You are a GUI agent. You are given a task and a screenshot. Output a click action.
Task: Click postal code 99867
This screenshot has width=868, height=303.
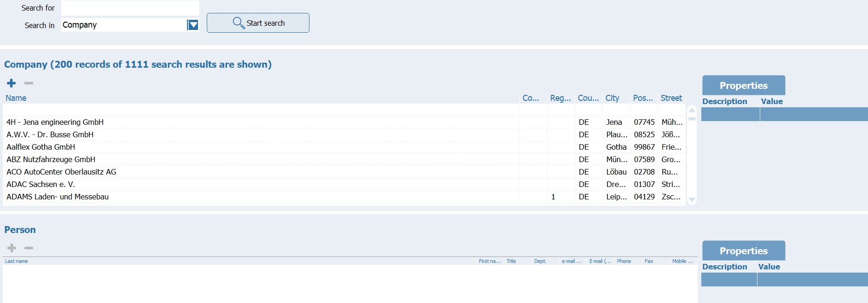[644, 147]
